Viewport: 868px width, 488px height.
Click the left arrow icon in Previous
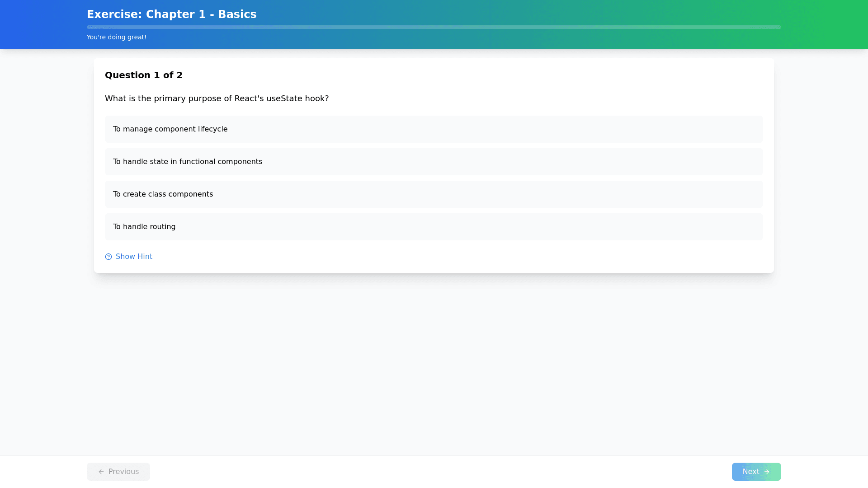pyautogui.click(x=101, y=472)
